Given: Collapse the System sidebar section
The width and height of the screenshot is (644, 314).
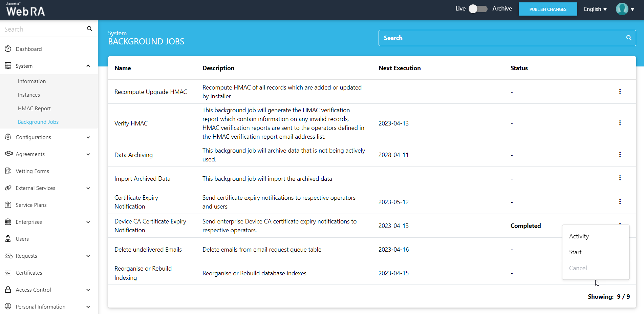Looking at the screenshot, I should click(88, 66).
